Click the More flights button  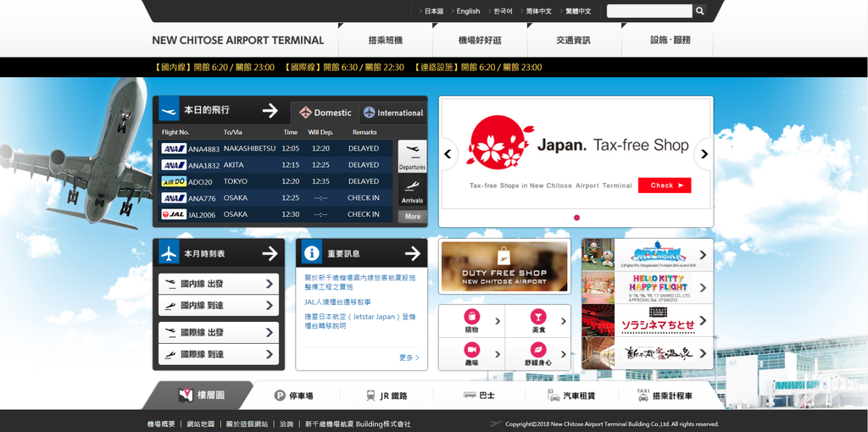pyautogui.click(x=413, y=217)
